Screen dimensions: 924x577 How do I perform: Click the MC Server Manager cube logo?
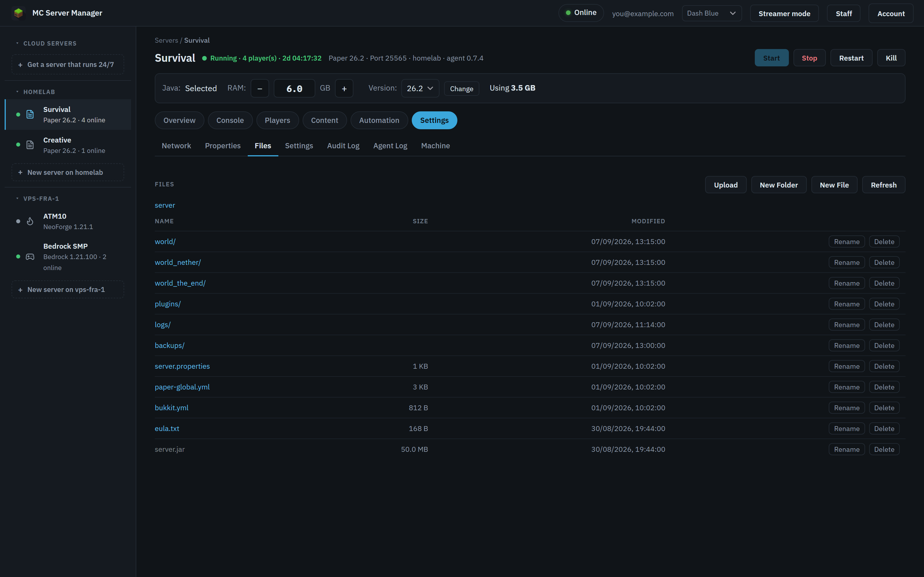click(x=18, y=13)
